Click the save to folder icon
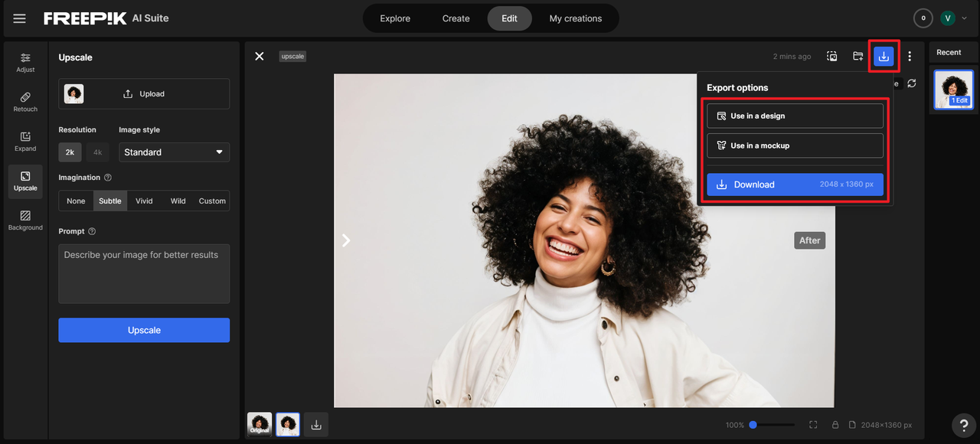Image resolution: width=980 pixels, height=444 pixels. tap(858, 56)
